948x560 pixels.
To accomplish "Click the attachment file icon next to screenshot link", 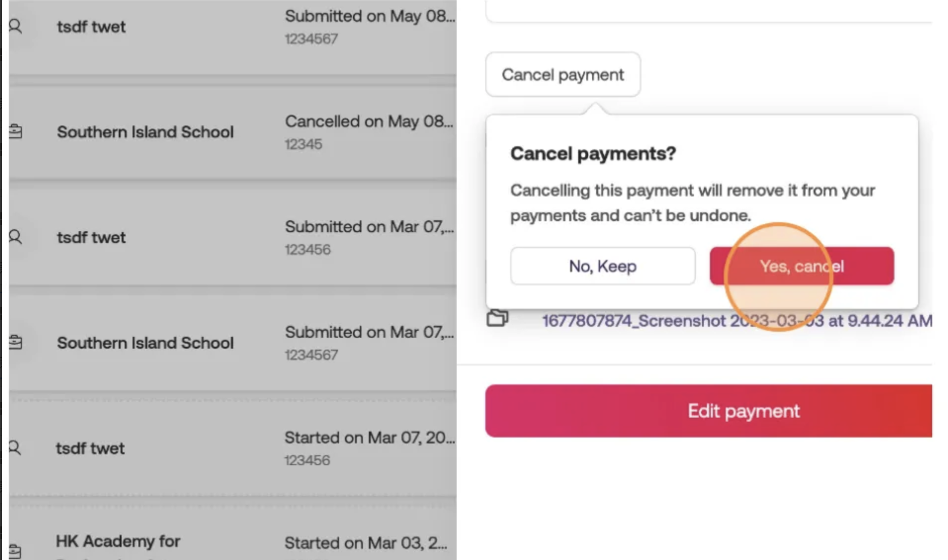I will pyautogui.click(x=497, y=319).
